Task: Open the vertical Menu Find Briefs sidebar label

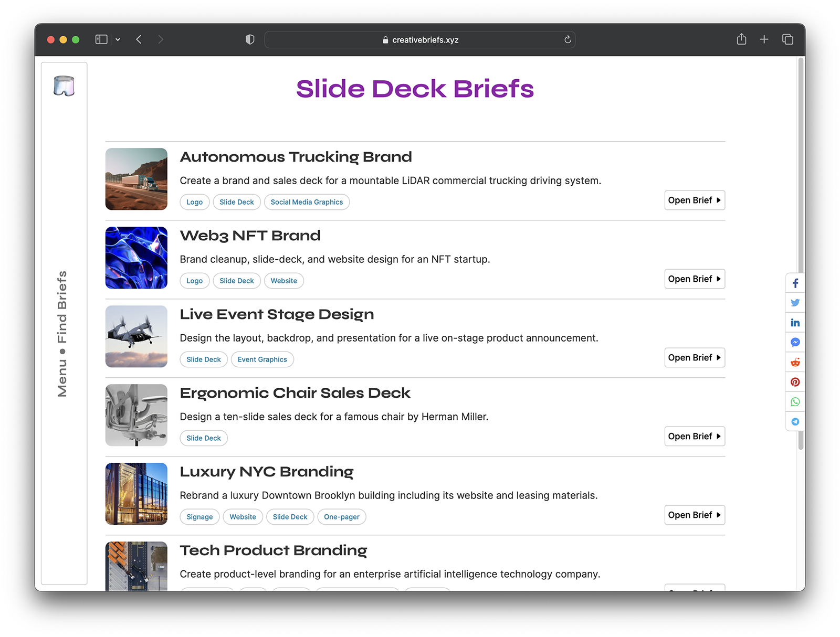Action: (x=62, y=334)
